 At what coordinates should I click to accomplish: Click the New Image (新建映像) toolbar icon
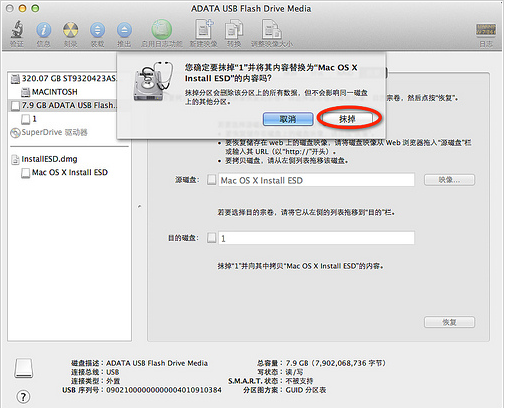click(x=203, y=29)
